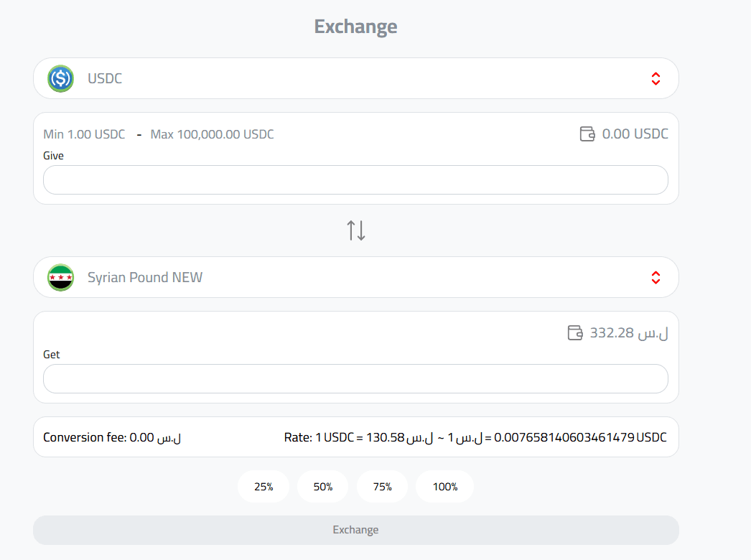Click inside the Give amount field
Viewport: 751px width, 560px height.
coord(355,179)
